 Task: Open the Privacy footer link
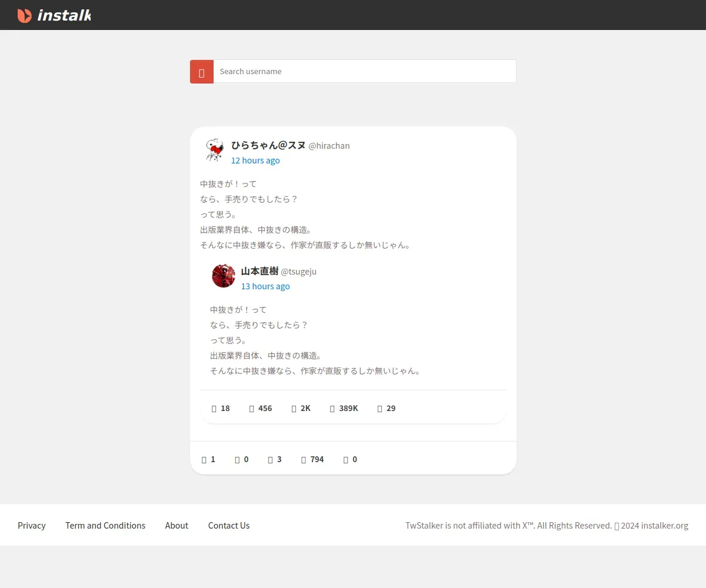[x=32, y=526]
